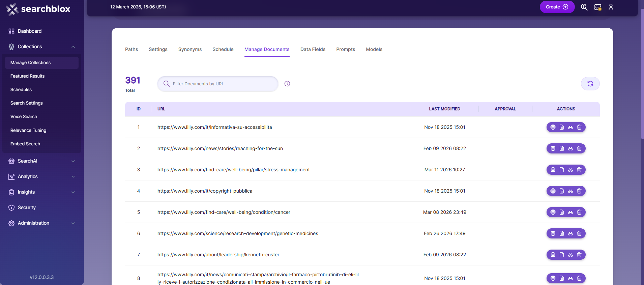
Task: Click chip icon for copyright-pubblica row
Action: pyautogui.click(x=553, y=191)
